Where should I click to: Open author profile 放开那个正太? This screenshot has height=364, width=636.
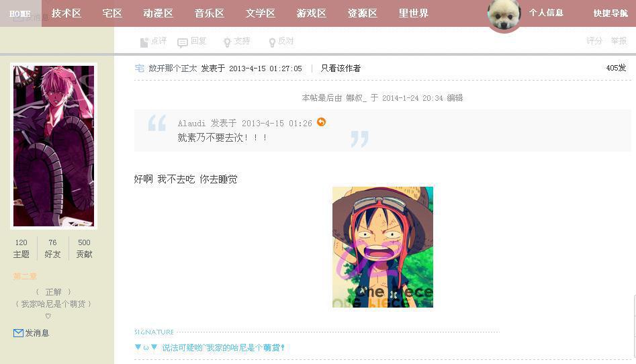pos(173,69)
